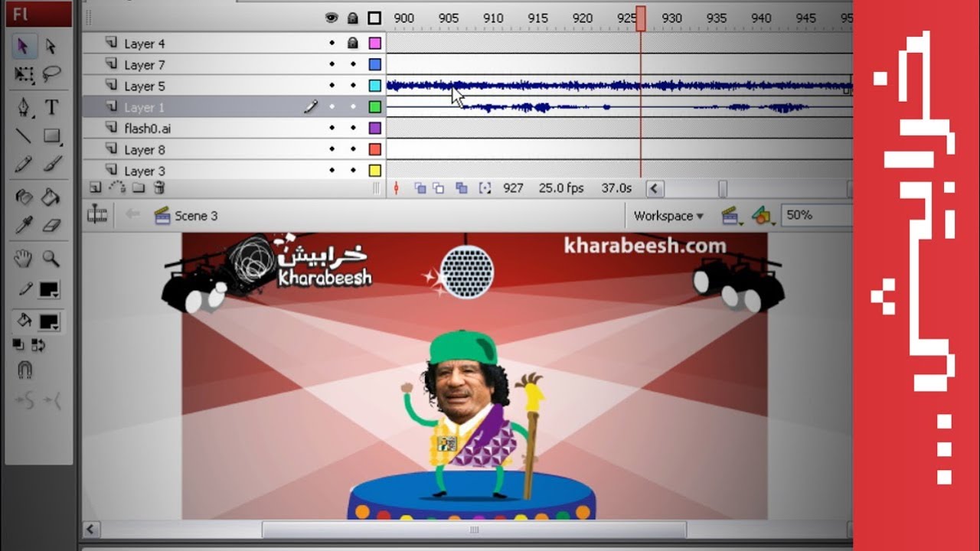Open the Edit Symbols dropdown
This screenshot has height=551, width=980.
[x=763, y=217]
